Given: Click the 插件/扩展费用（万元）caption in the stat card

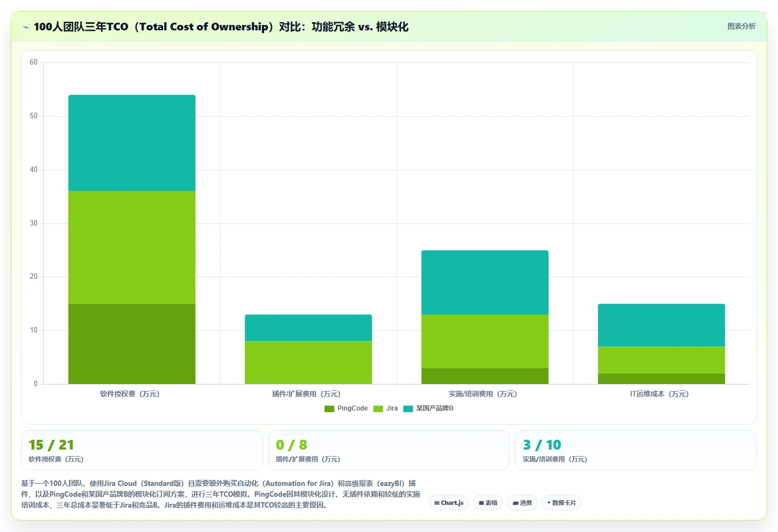Looking at the screenshot, I should coord(308,459).
